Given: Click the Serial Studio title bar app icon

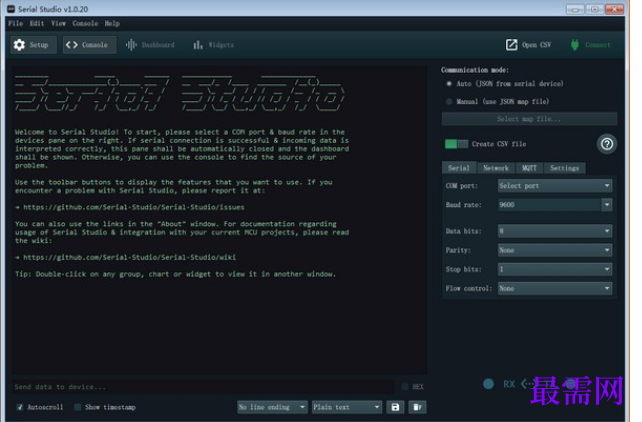Looking at the screenshot, I should tap(11, 9).
